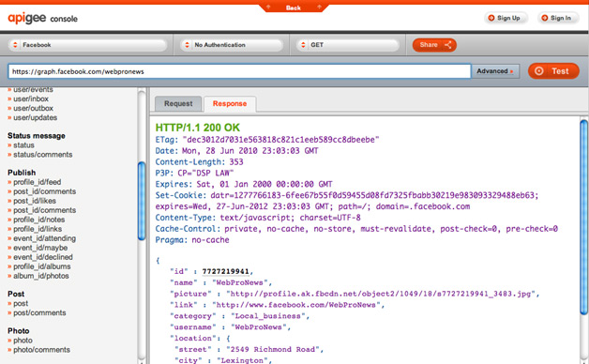Click the Pragma: no-cache header line
589x364 pixels.
click(x=192, y=240)
